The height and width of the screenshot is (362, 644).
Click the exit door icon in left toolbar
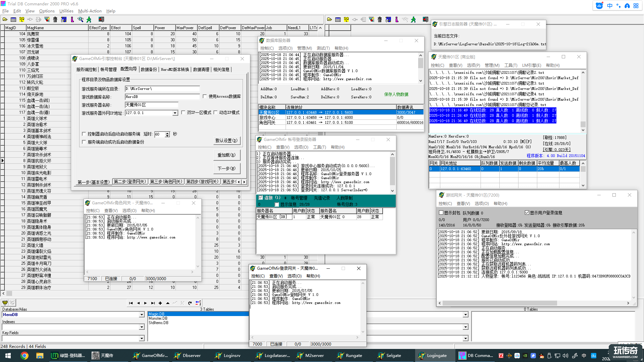pos(101,19)
